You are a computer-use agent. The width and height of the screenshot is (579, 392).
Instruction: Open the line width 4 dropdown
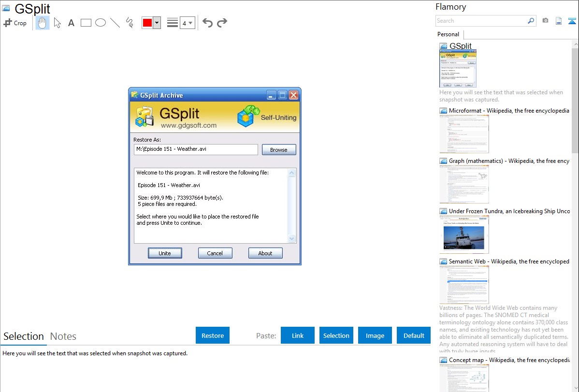[188, 23]
